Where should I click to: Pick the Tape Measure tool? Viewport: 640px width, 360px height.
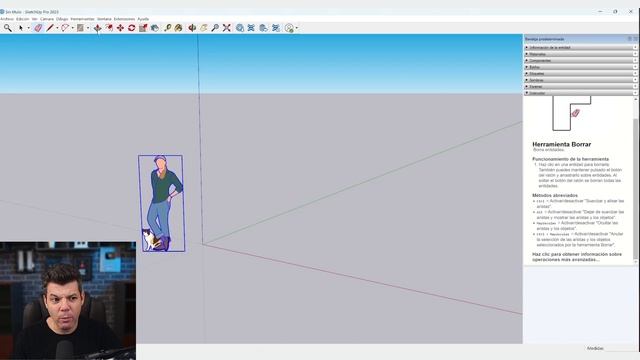(167, 28)
